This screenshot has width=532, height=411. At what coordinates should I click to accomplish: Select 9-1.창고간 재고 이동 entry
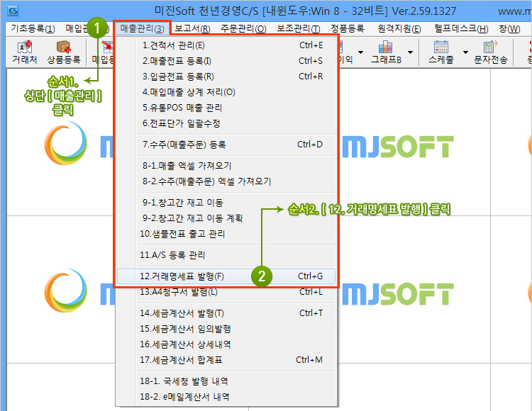(227, 203)
